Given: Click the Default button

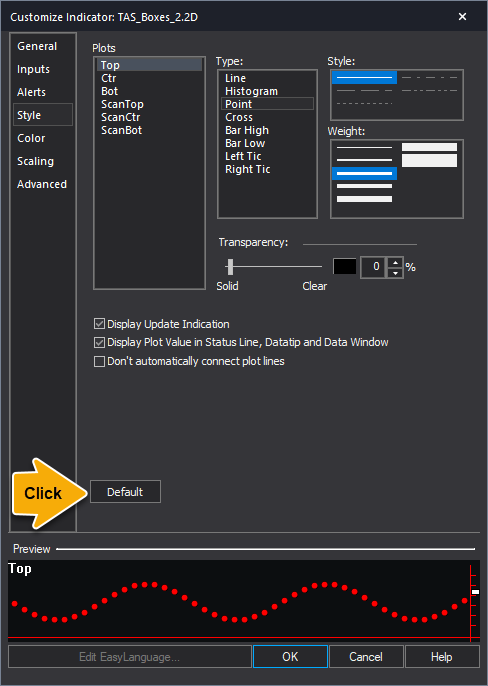Looking at the screenshot, I should click(125, 492).
